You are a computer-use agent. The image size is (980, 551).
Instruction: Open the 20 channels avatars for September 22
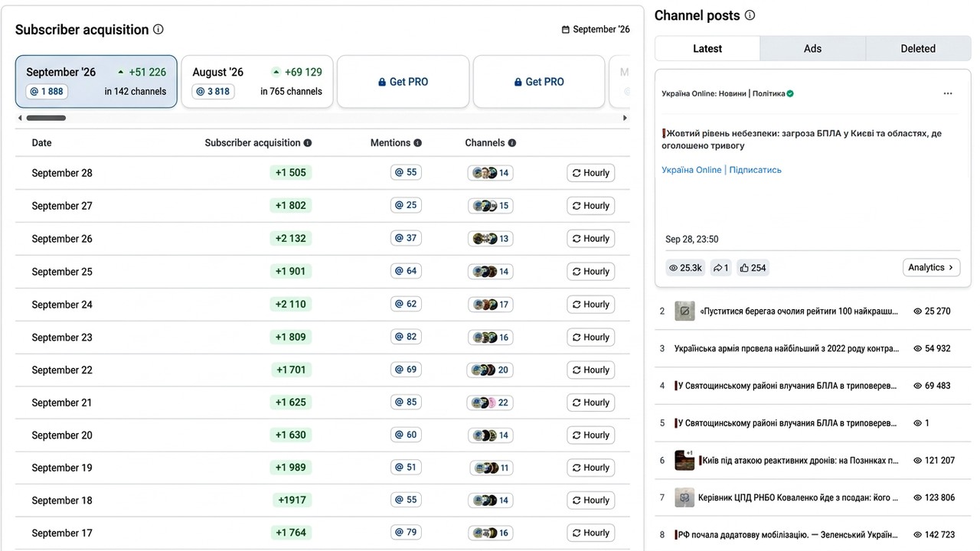tap(490, 370)
